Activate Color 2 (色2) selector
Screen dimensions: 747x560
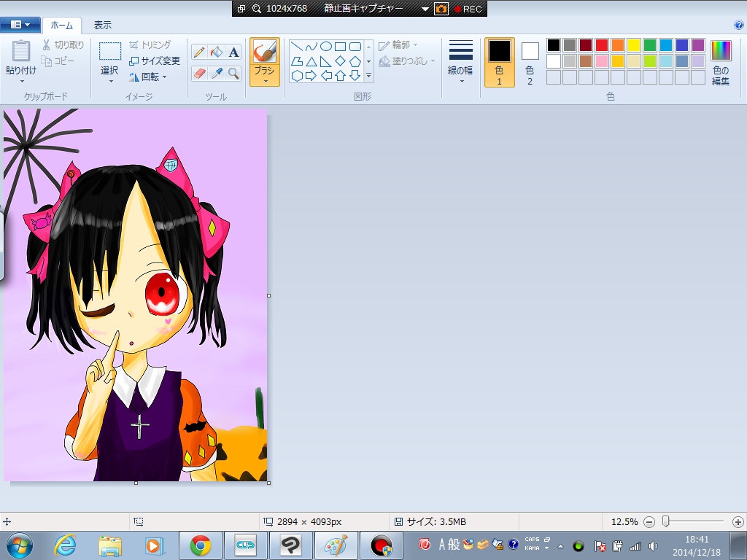click(530, 62)
